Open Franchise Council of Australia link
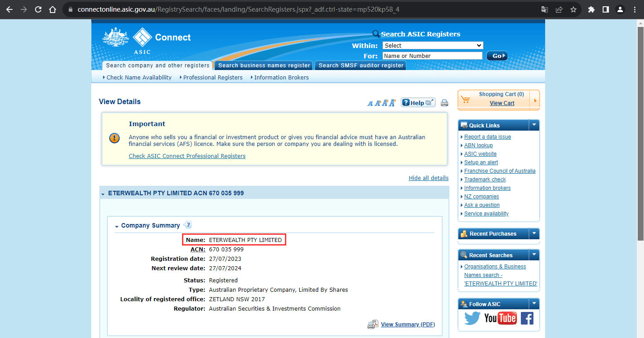 point(500,171)
